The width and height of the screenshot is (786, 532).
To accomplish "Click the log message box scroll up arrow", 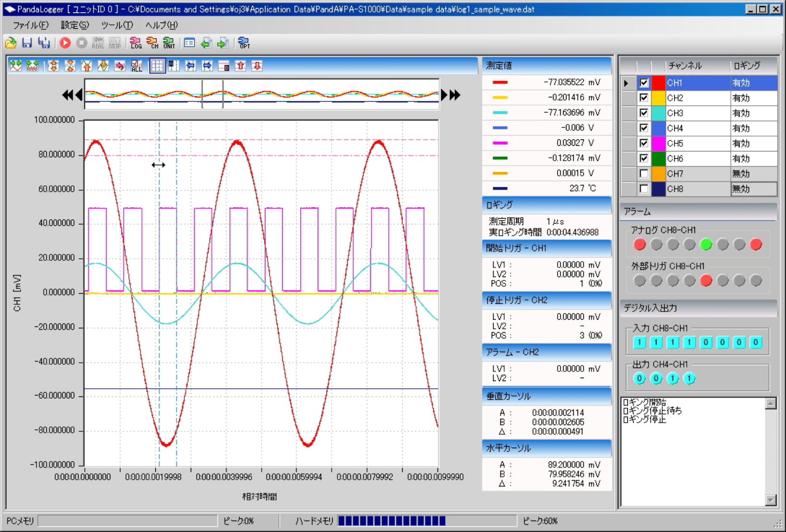I will 771,404.
